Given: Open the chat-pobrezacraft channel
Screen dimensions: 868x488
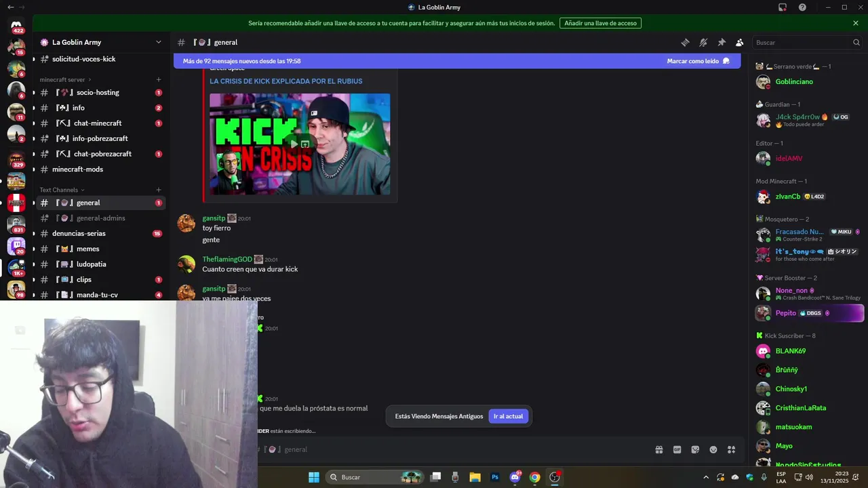Looking at the screenshot, I should tap(100, 154).
